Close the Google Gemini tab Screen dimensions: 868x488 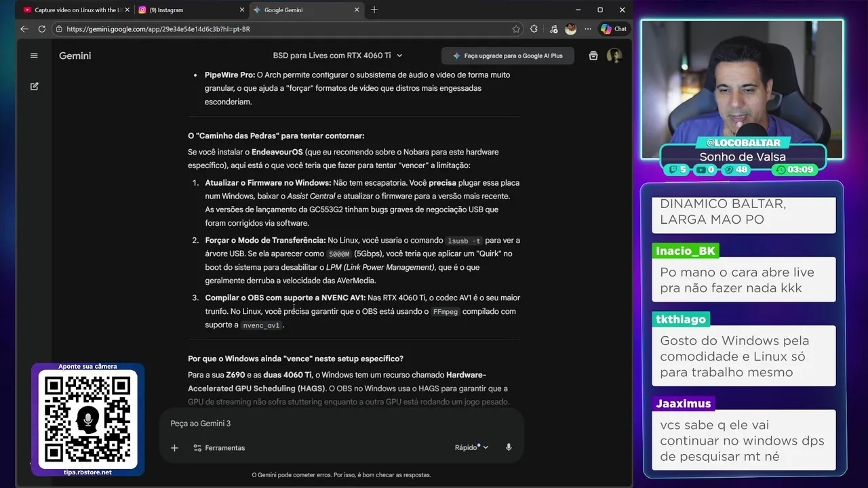(357, 10)
